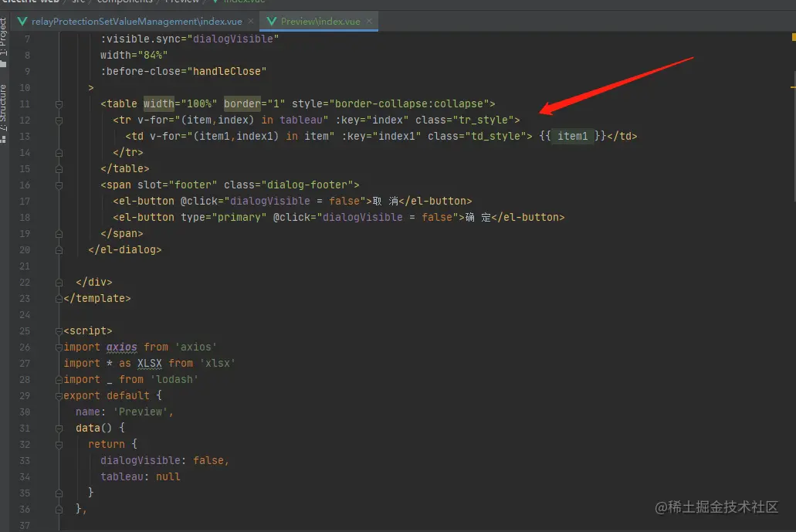Close the relayProtectionSetValueManagement\index.vue tab
The image size is (796, 532).
coord(251,22)
